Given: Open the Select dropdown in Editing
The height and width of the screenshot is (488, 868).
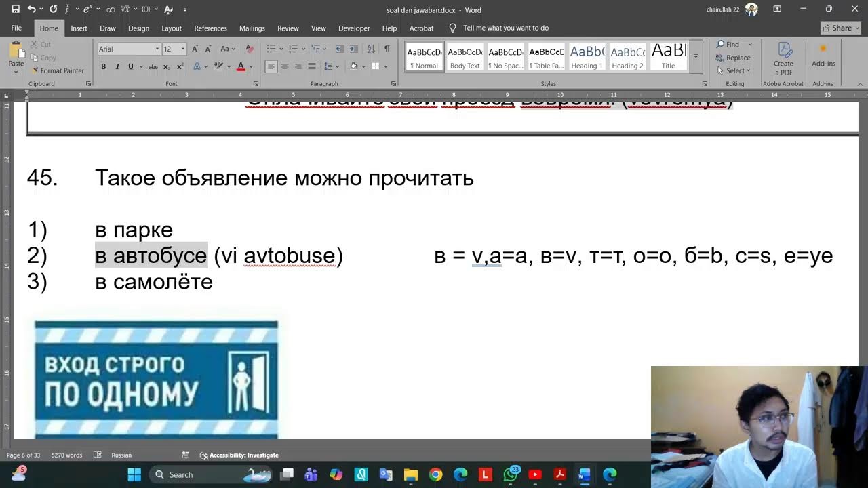Looking at the screenshot, I should 734,70.
